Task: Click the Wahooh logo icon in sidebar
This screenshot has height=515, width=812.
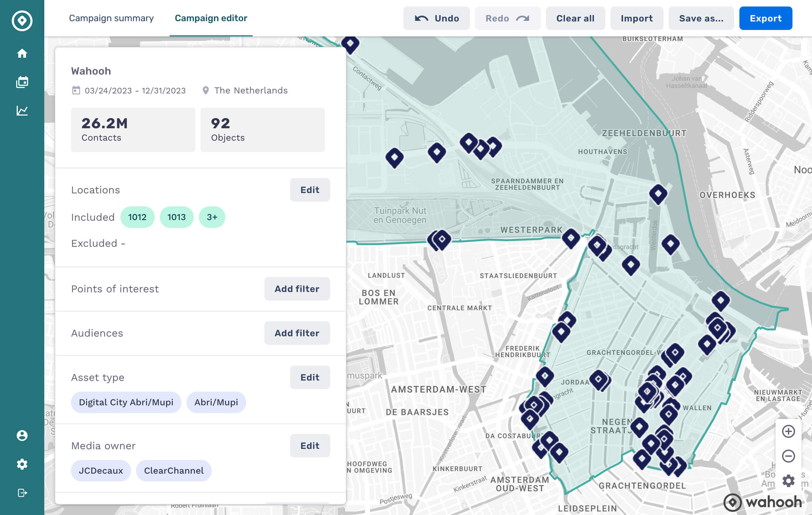Action: [22, 21]
